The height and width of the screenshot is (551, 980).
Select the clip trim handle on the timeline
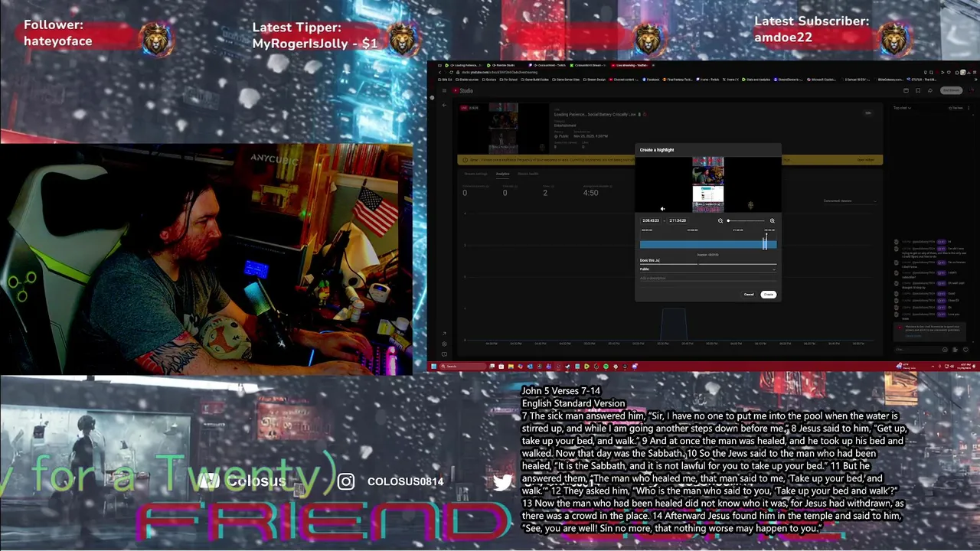pyautogui.click(x=764, y=242)
